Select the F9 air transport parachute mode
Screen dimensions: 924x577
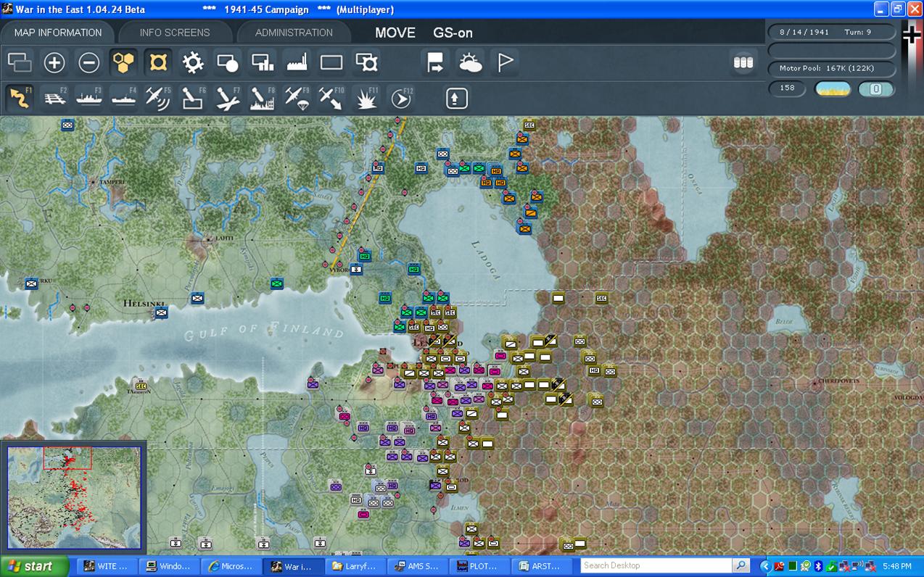point(297,98)
